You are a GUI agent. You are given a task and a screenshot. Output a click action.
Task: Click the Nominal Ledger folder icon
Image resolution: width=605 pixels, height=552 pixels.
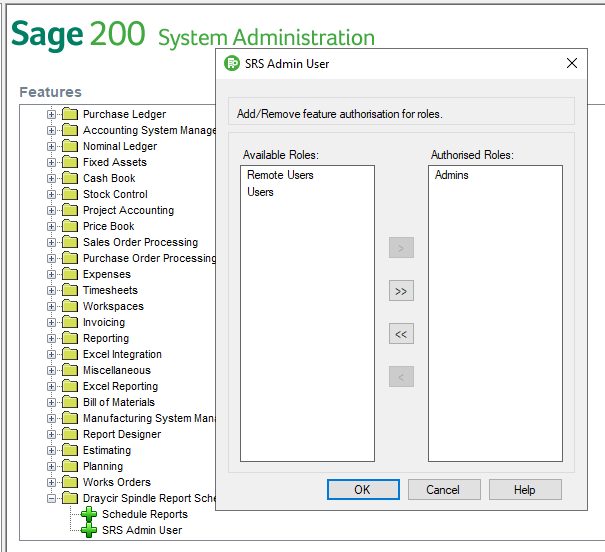pos(70,146)
